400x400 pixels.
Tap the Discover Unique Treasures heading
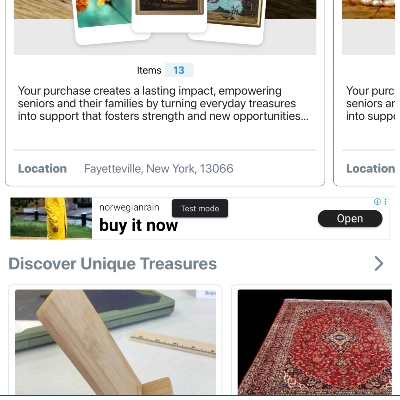[113, 264]
